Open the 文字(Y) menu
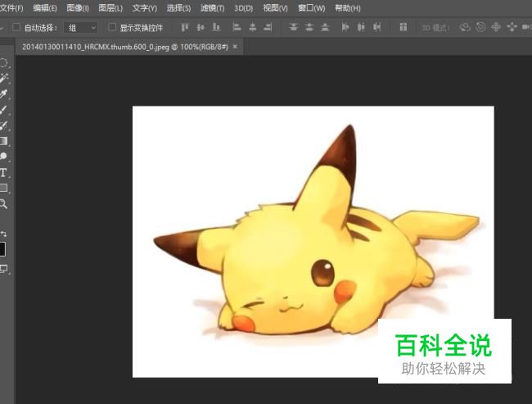The width and height of the screenshot is (532, 404). (x=145, y=8)
